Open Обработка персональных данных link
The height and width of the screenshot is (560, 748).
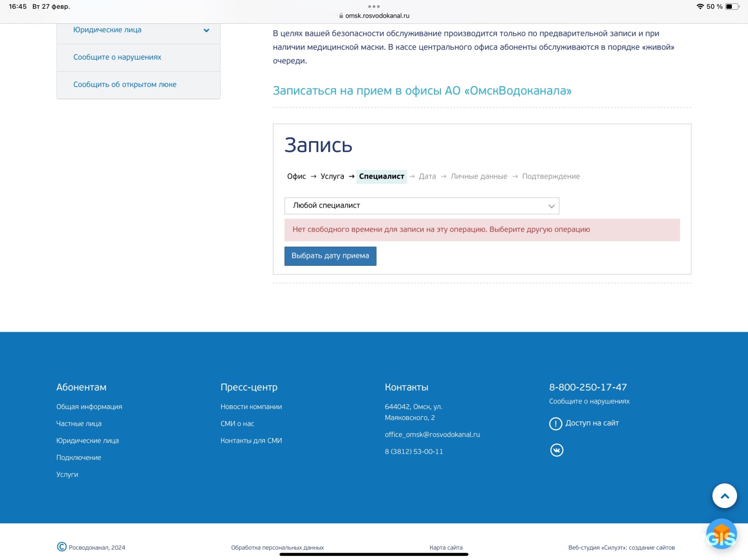(x=277, y=548)
